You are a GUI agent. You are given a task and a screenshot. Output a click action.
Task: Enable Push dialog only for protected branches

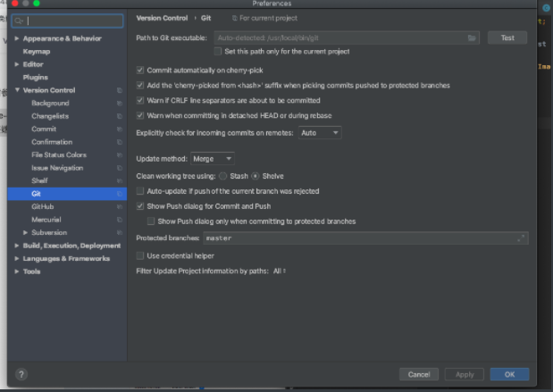(x=151, y=221)
